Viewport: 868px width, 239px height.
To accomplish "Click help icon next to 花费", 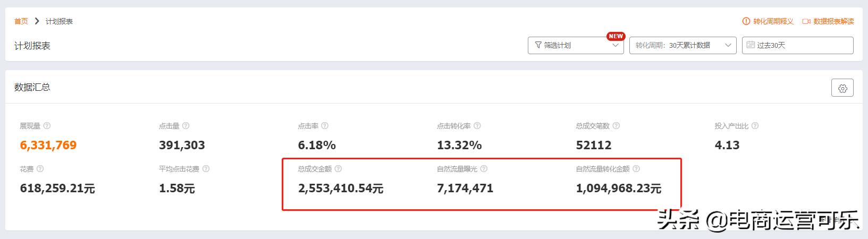I will [40, 169].
